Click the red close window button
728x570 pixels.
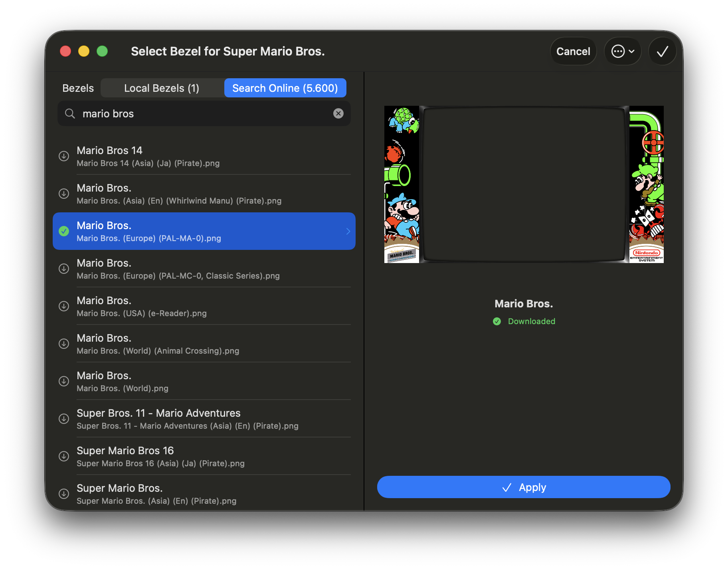(x=65, y=51)
